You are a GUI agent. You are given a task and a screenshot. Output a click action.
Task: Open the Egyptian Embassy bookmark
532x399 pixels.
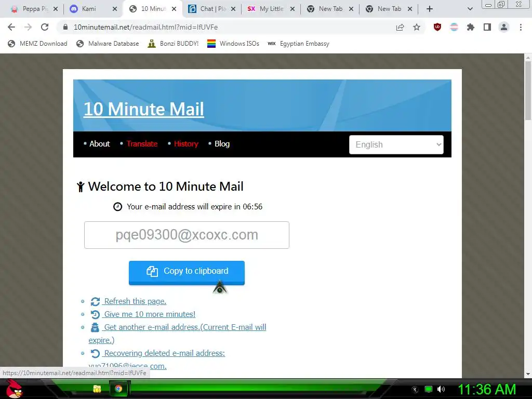tap(299, 44)
